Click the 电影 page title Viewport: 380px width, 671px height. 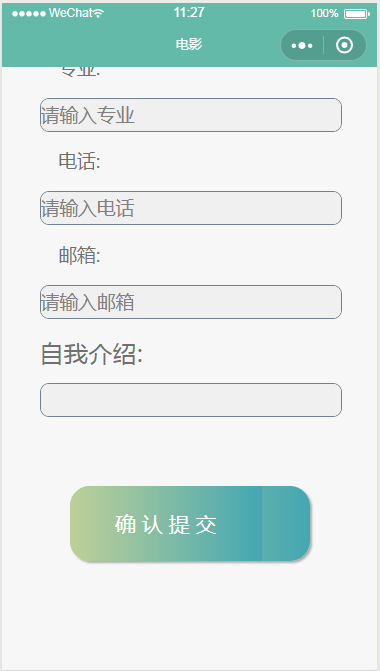coord(189,44)
